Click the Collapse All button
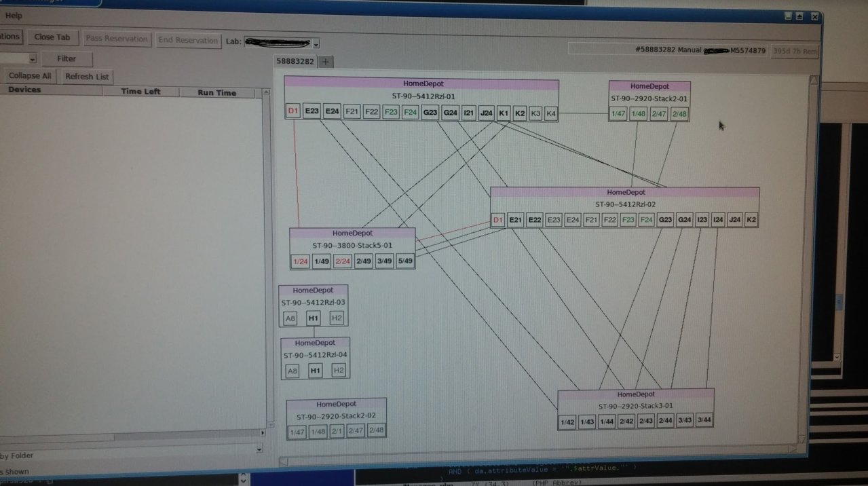 pos(29,76)
